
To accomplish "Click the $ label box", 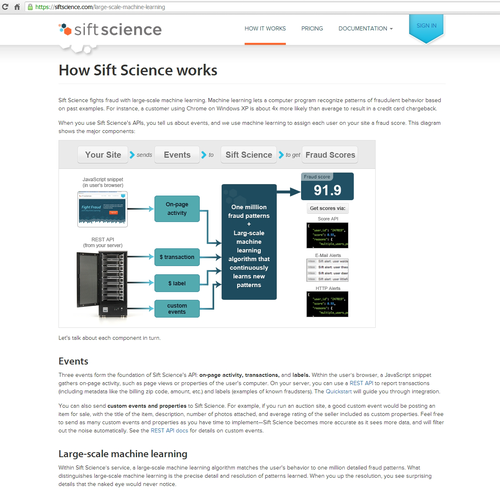I will tap(177, 283).
